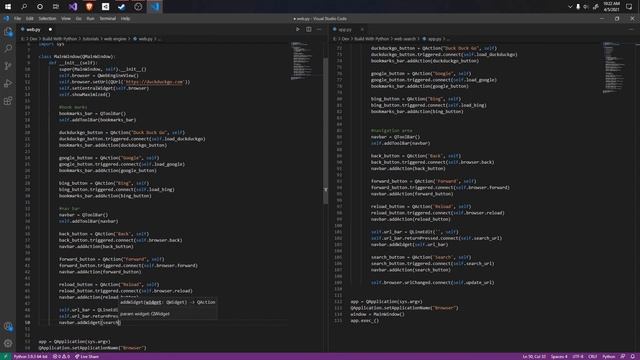640x360 pixels.
Task: Open the Source Control view
Action: 8,66
